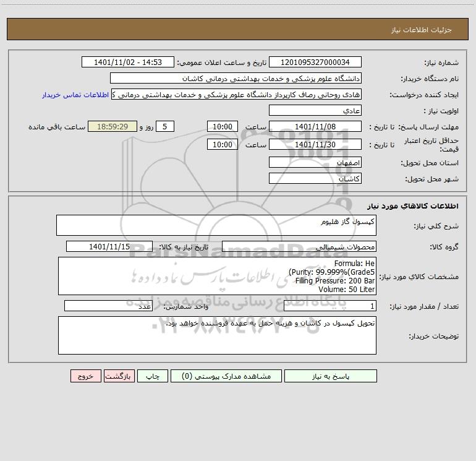
Task: Click the quantity field showing 1
Action: tap(330, 306)
